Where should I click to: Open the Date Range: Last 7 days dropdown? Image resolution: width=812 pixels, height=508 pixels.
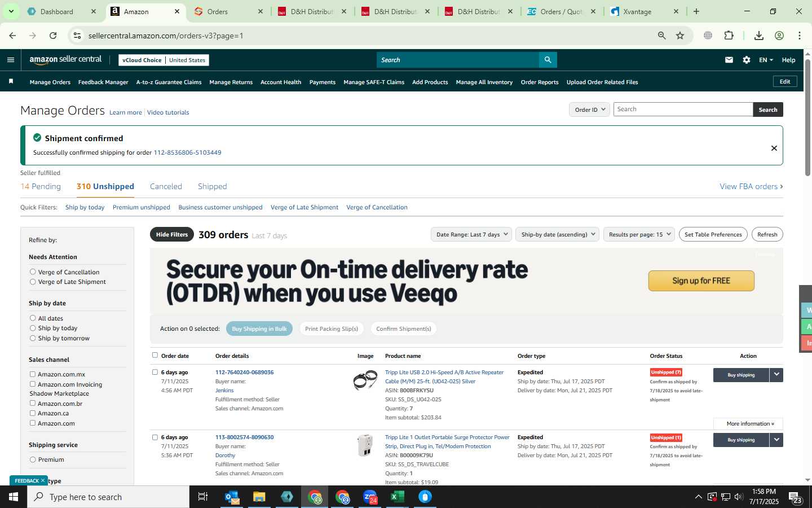pos(471,234)
